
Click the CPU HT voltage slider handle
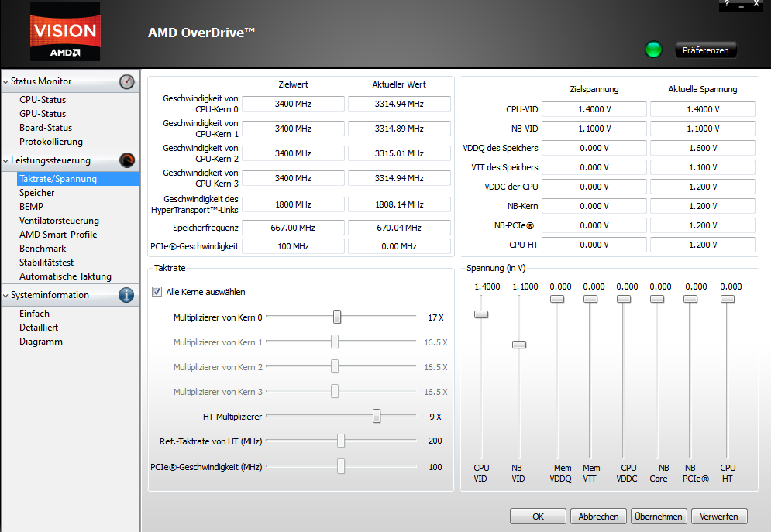[728, 299]
